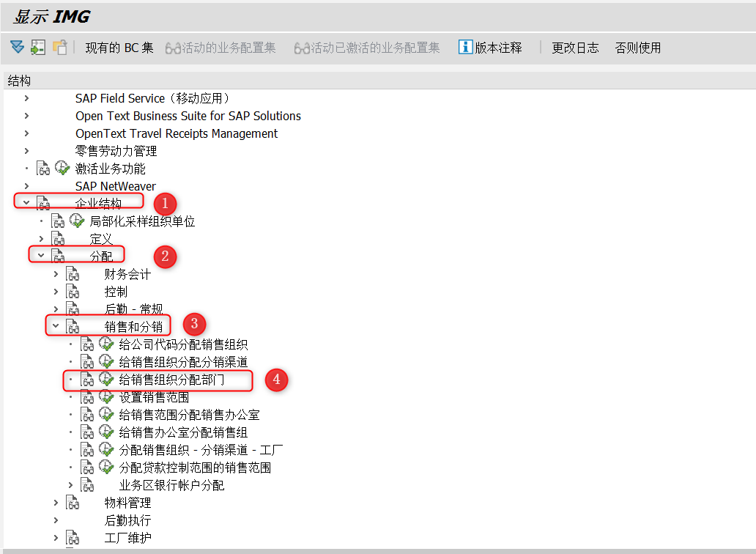Execute activity icon for 分配贷款控制范围的销售范围
The width and height of the screenshot is (756, 554).
106,467
